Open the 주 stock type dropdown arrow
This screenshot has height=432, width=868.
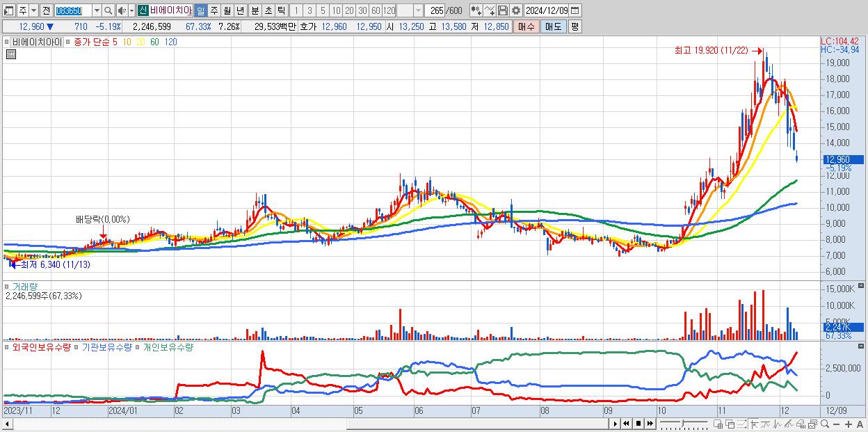pos(34,10)
